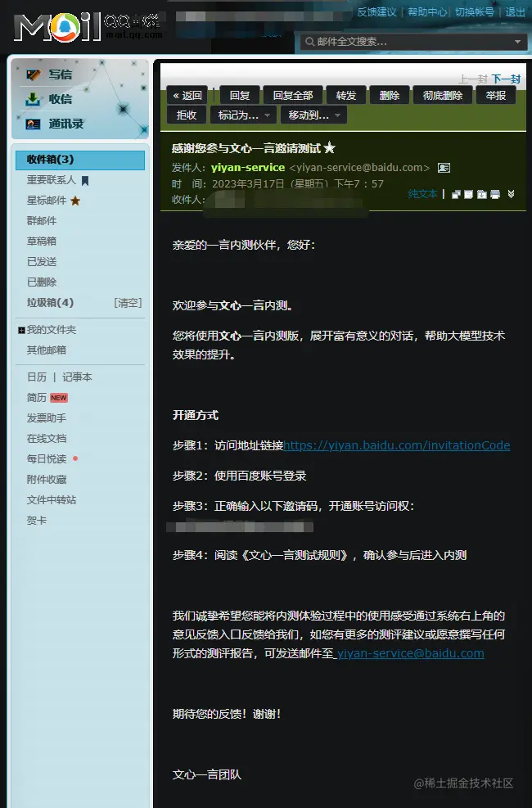Click 退出 to log out
532x808 pixels.
(515, 11)
